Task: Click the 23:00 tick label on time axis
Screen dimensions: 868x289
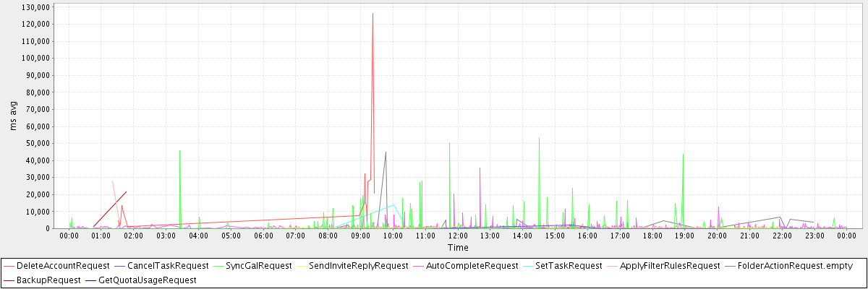Action: pyautogui.click(x=814, y=236)
